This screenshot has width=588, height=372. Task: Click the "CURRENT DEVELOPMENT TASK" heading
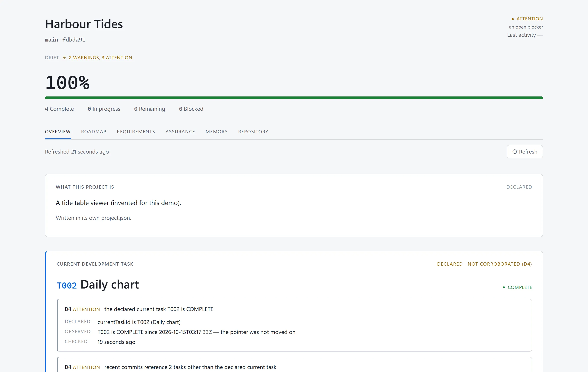95,264
